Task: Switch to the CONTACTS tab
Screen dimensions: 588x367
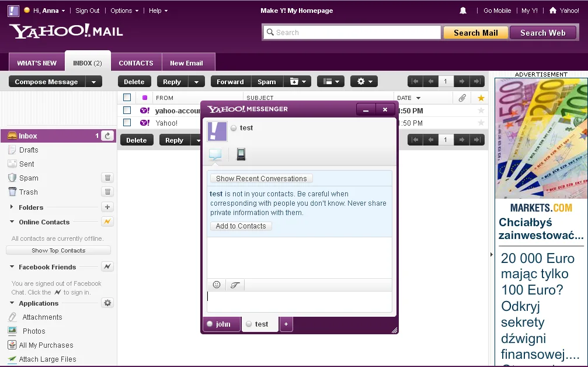Action: click(x=136, y=63)
